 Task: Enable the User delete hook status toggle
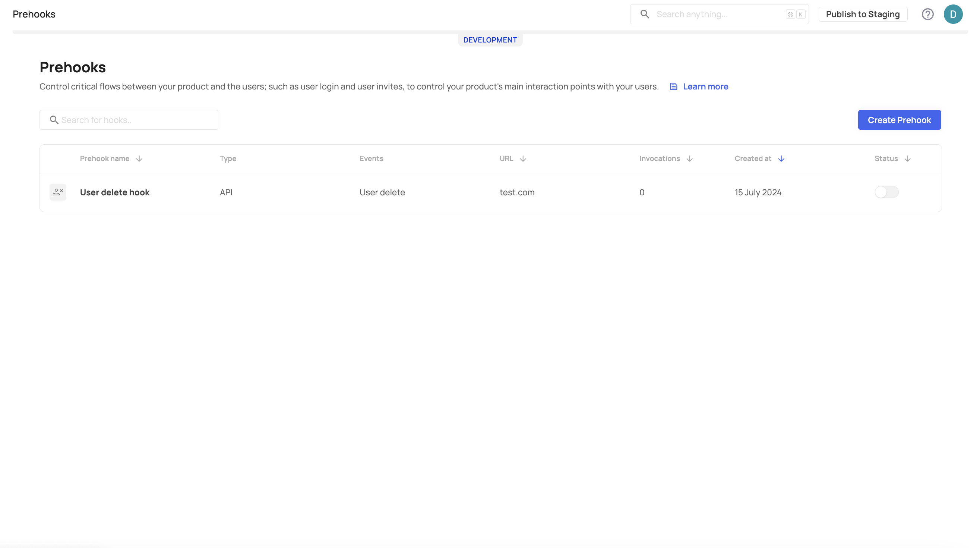886,192
